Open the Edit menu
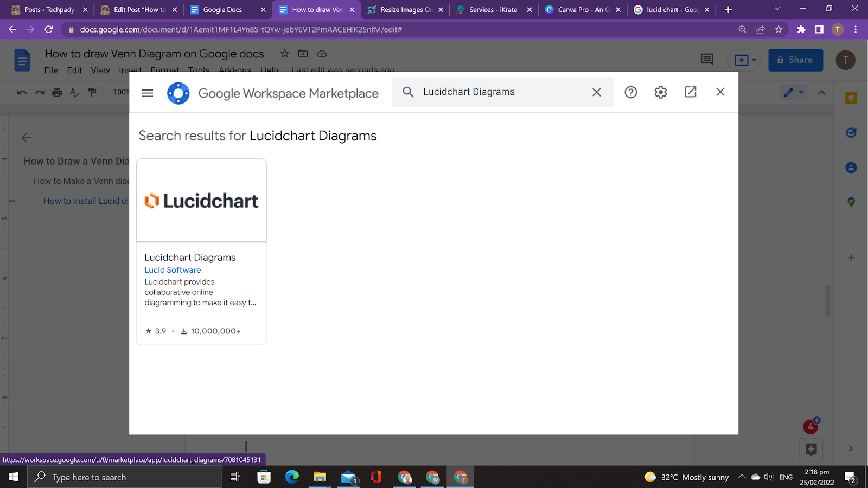This screenshot has width=868, height=488. (74, 70)
